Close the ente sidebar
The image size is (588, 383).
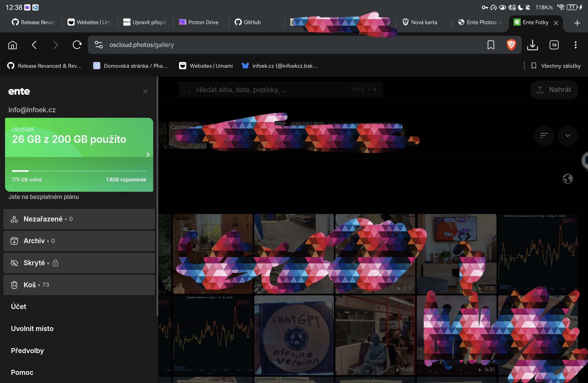(145, 92)
